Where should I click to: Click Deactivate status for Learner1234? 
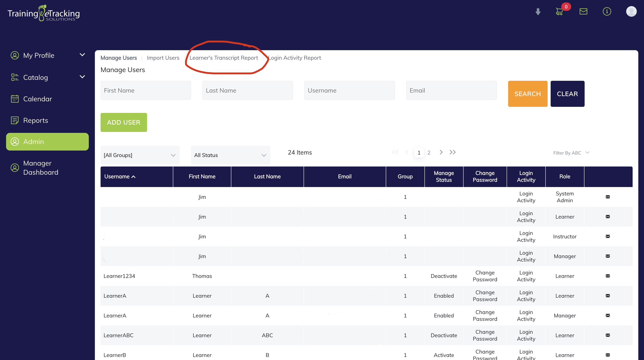(444, 276)
